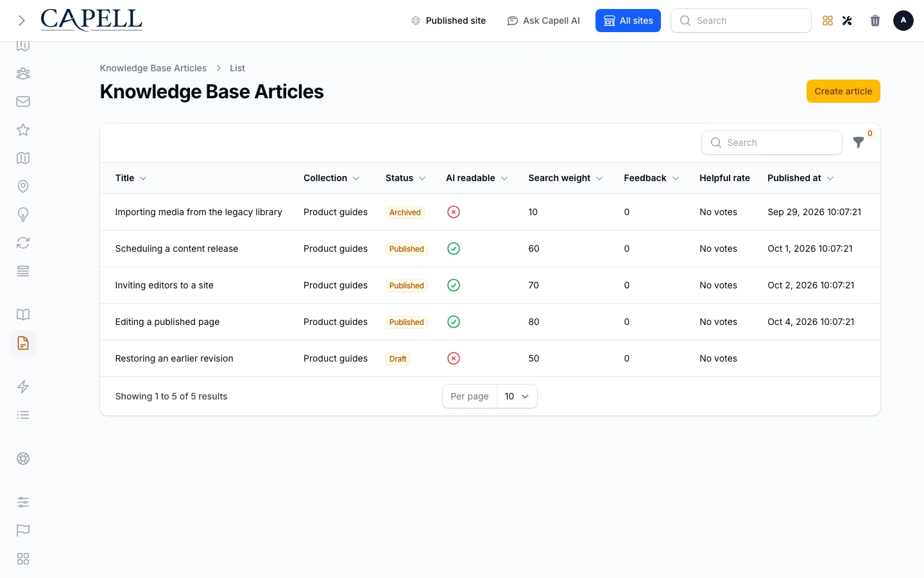924x578 pixels.
Task: Click the global Search field in header
Action: point(741,21)
